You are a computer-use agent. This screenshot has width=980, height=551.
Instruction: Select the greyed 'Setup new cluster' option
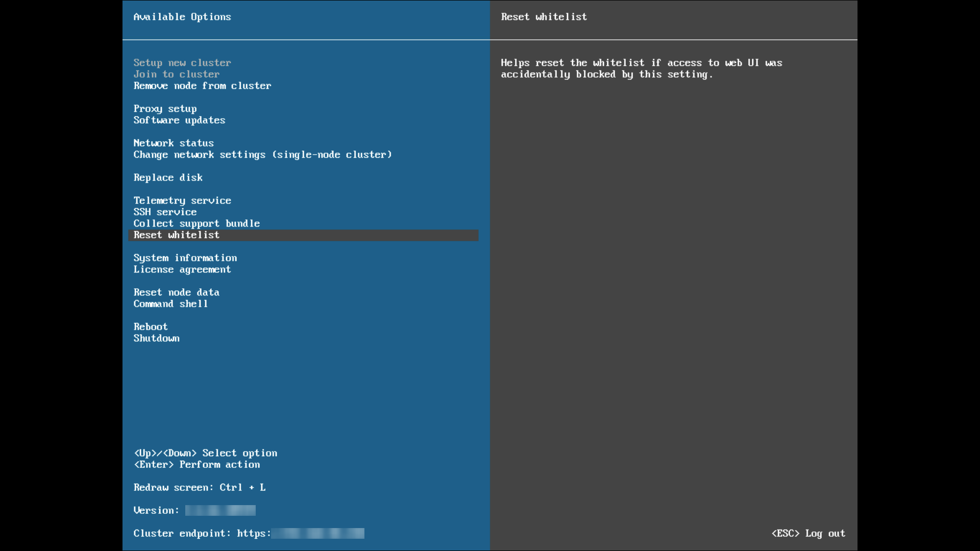click(182, 63)
